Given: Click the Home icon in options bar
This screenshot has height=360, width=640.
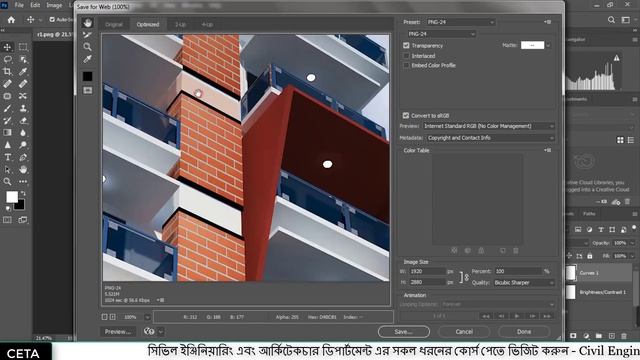Looking at the screenshot, I should (x=11, y=20).
